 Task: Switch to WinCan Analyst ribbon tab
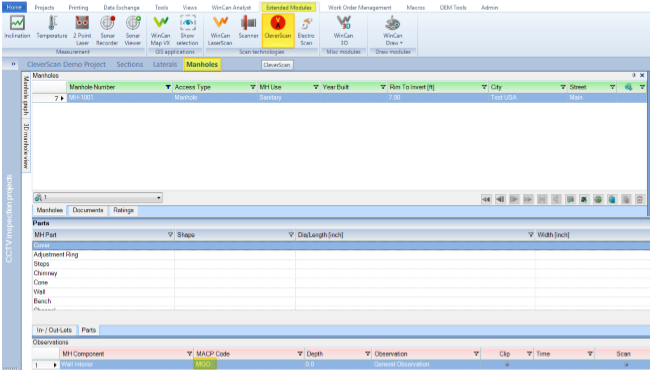pos(231,7)
